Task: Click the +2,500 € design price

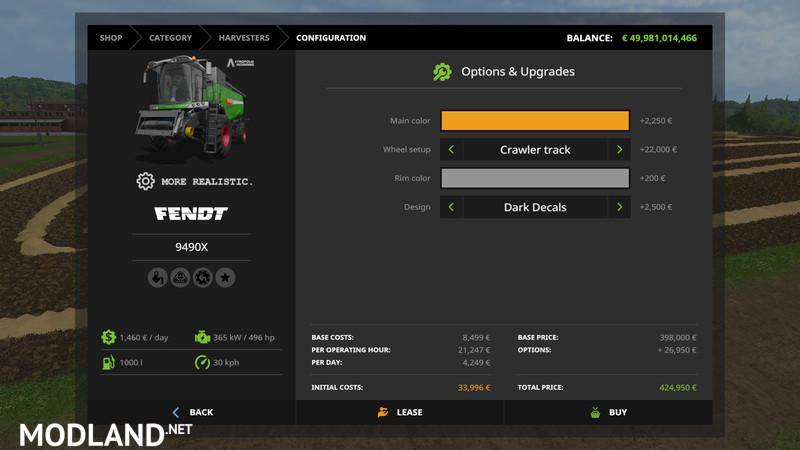Action: (656, 207)
